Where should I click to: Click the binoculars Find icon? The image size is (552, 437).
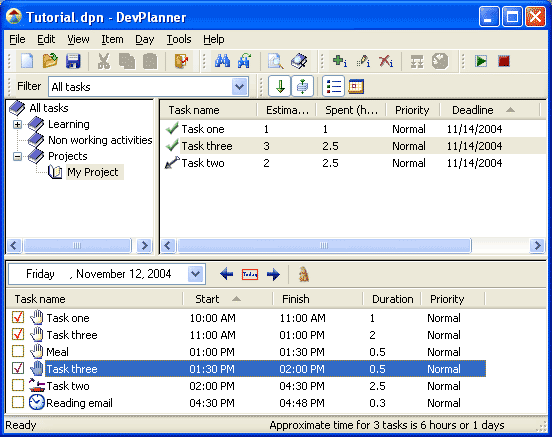(222, 61)
